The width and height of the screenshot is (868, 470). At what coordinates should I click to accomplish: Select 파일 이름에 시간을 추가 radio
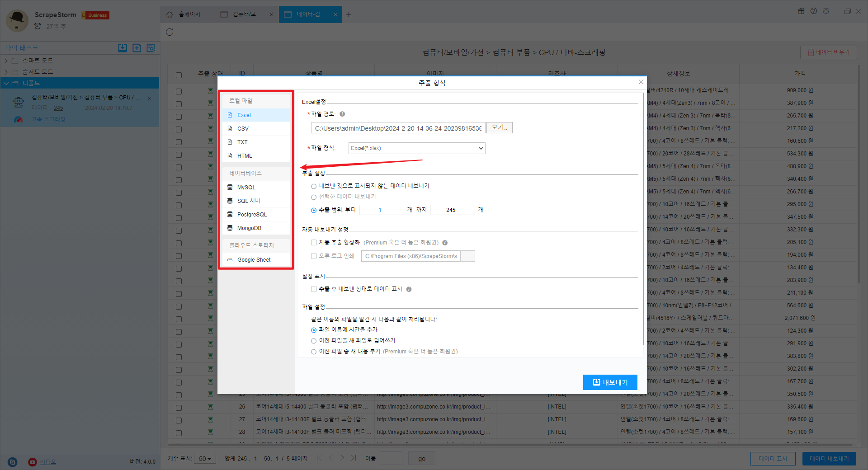(314, 330)
